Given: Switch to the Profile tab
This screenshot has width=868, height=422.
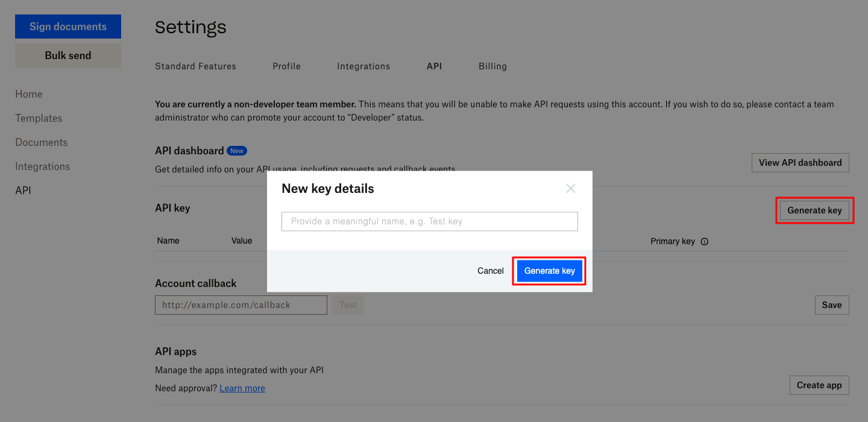Looking at the screenshot, I should tap(286, 66).
